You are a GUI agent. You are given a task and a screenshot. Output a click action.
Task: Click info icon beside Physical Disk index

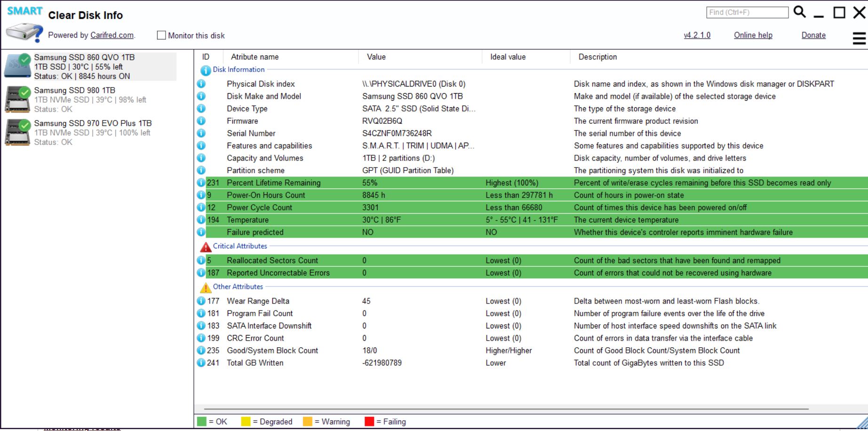(201, 84)
